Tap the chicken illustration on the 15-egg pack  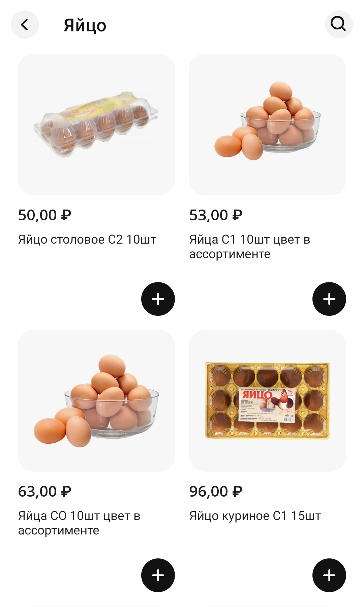point(282,401)
